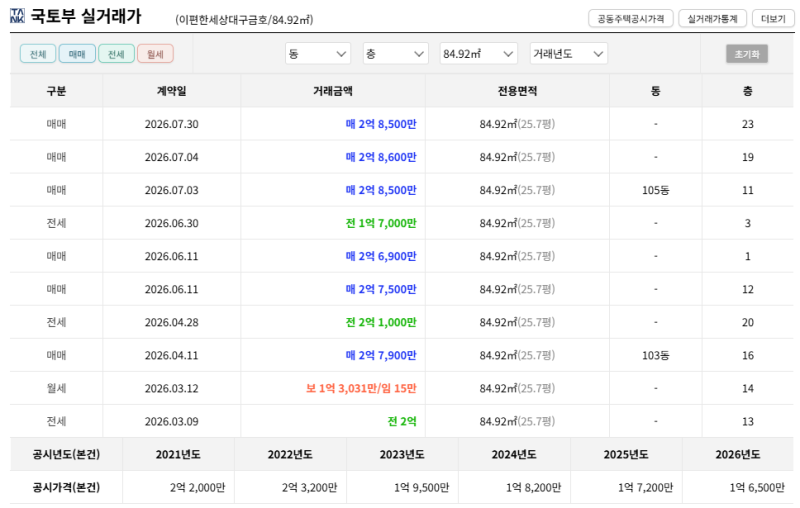
Task: Click the 2022년도 column header
Action: point(290,454)
